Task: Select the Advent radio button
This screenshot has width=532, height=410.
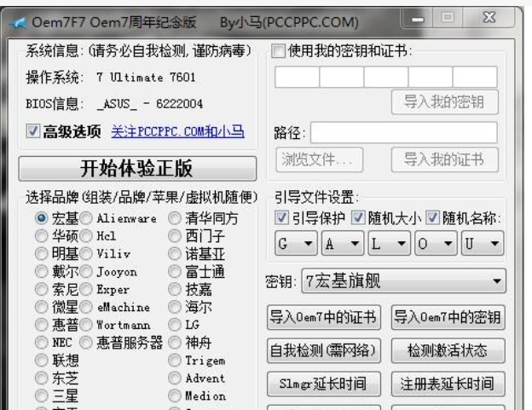Action: click(x=175, y=378)
